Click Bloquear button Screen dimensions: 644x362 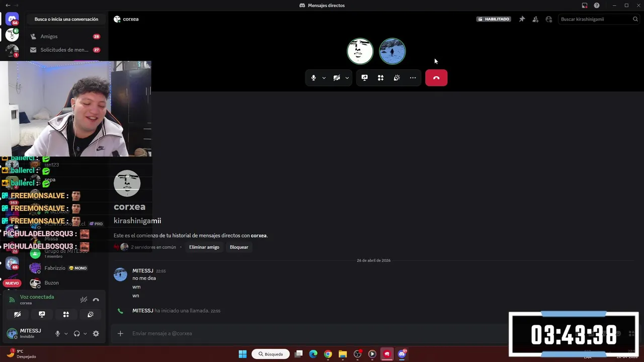coord(239,247)
